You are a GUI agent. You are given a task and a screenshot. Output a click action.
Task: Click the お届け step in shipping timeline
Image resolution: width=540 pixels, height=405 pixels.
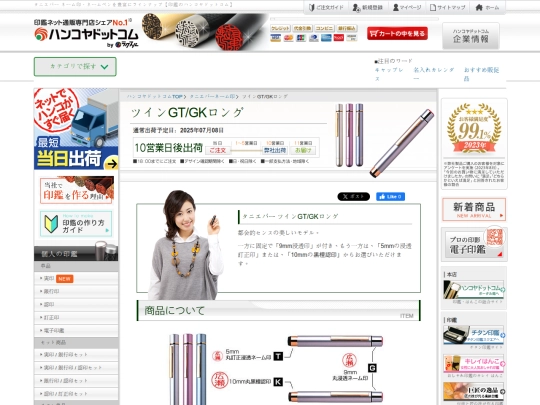303,150
